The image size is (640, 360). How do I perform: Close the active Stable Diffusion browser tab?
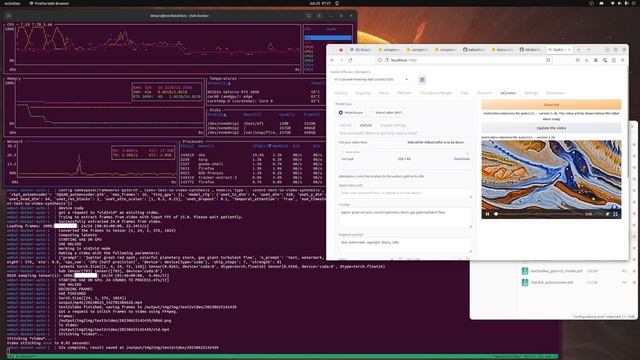[569, 49]
